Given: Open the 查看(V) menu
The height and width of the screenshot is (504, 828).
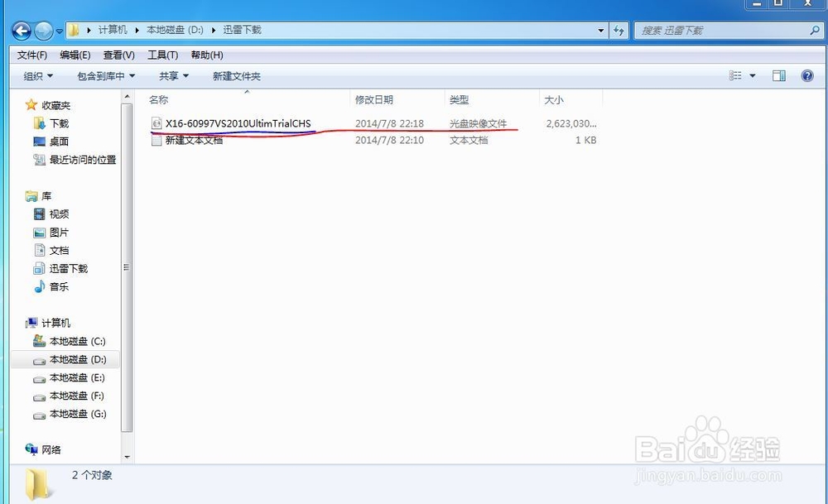Looking at the screenshot, I should click(118, 55).
